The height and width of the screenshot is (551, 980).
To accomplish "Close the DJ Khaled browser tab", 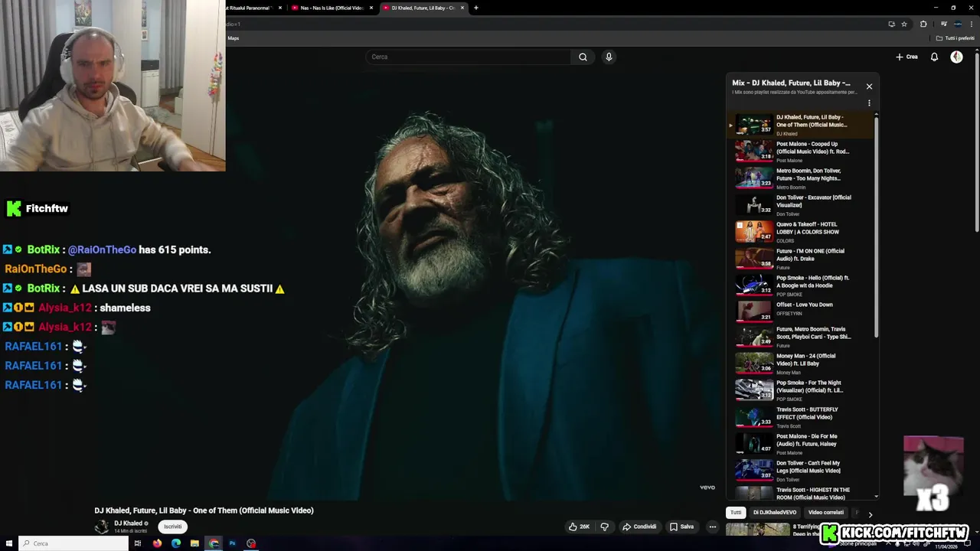I will [462, 8].
